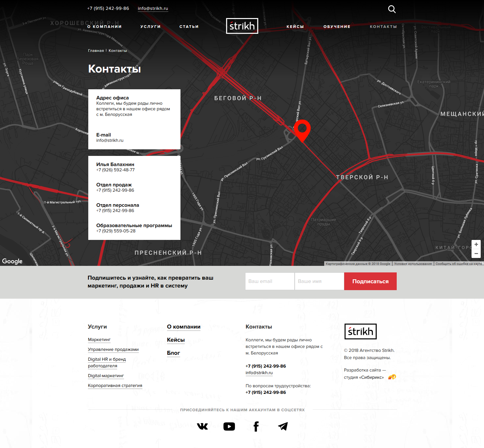Go to Кейсы in top navigation

[295, 27]
